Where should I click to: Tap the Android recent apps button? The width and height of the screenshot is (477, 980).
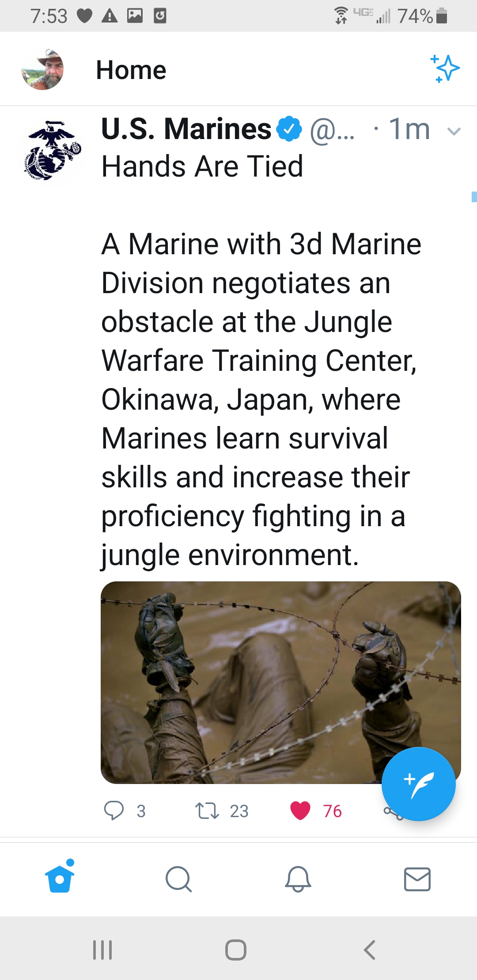102,950
